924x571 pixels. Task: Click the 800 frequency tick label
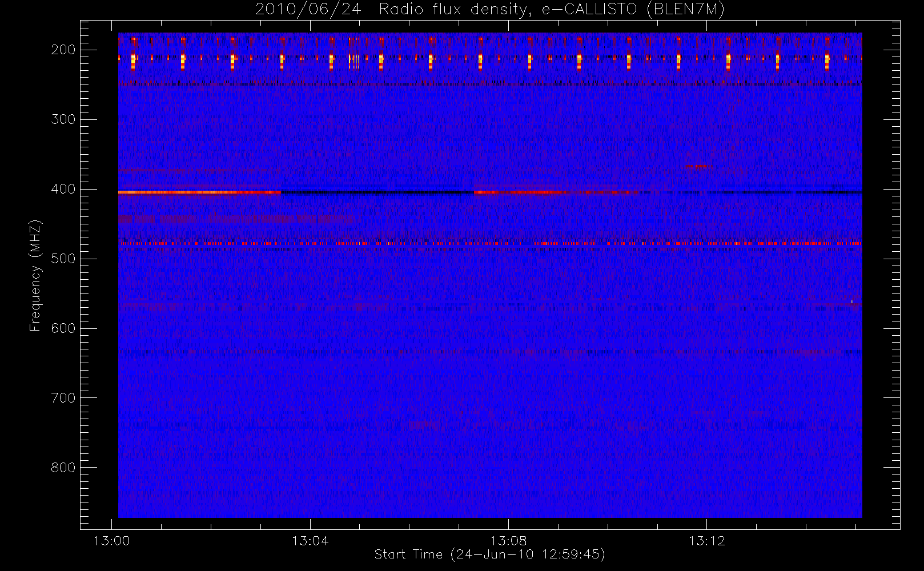click(63, 468)
